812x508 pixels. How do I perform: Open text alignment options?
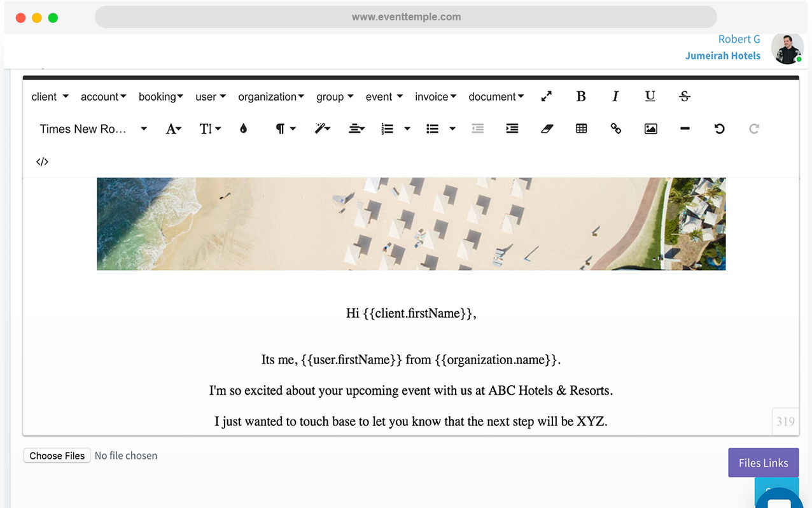(x=356, y=129)
